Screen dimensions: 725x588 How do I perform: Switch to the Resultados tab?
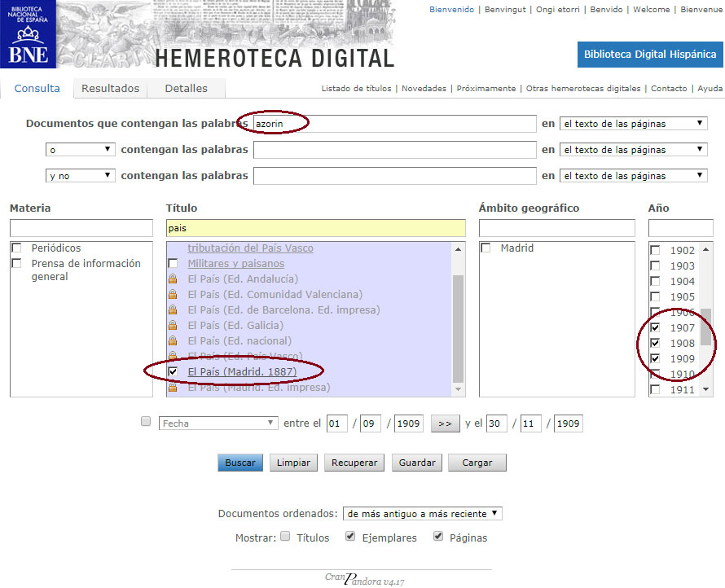click(x=111, y=88)
